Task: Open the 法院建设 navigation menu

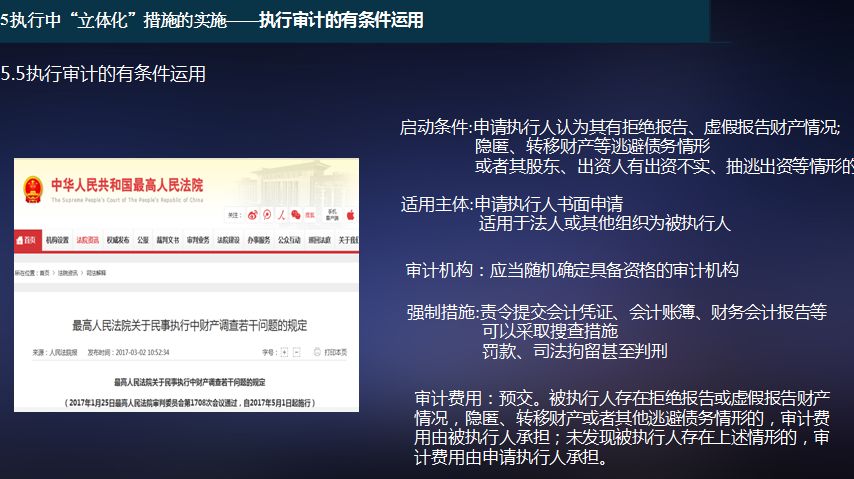Action: [x=228, y=240]
